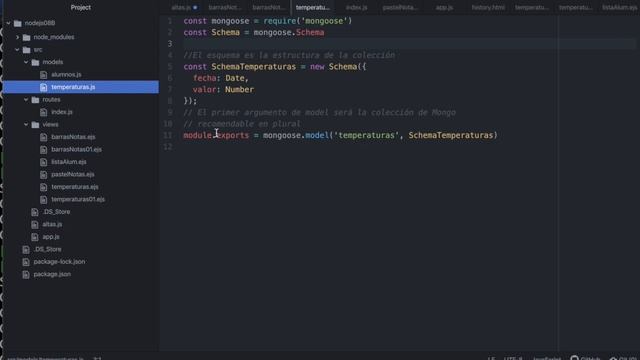Image resolution: width=640 pixels, height=360 pixels.
Task: Select the src folder label
Action: pyautogui.click(x=38, y=50)
